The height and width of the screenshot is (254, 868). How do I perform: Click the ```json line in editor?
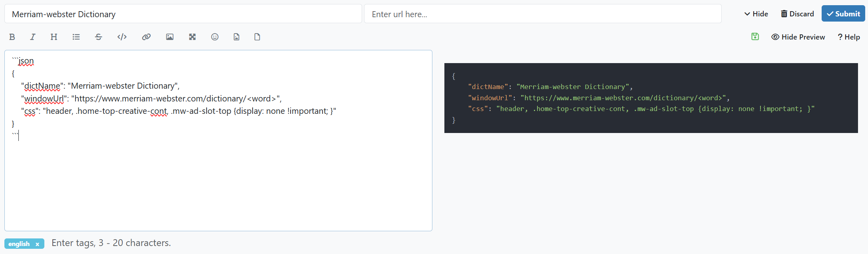pyautogui.click(x=23, y=61)
